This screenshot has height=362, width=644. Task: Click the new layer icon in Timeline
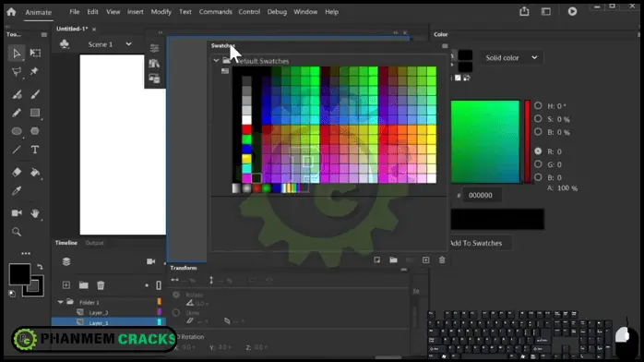[66, 285]
